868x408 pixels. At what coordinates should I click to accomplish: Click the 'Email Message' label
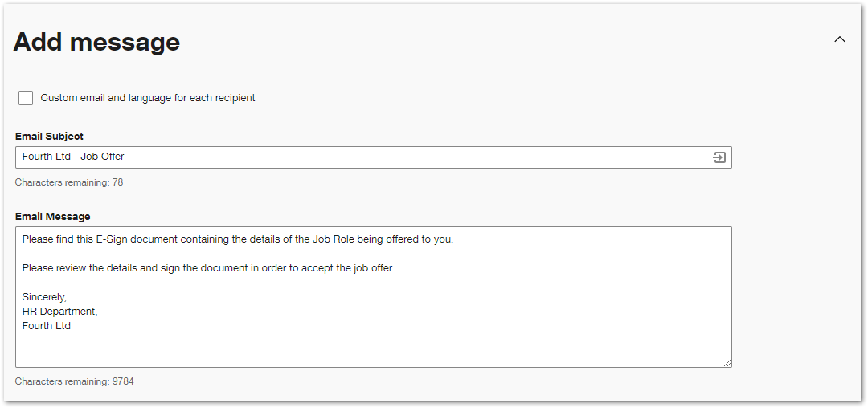[x=52, y=217]
